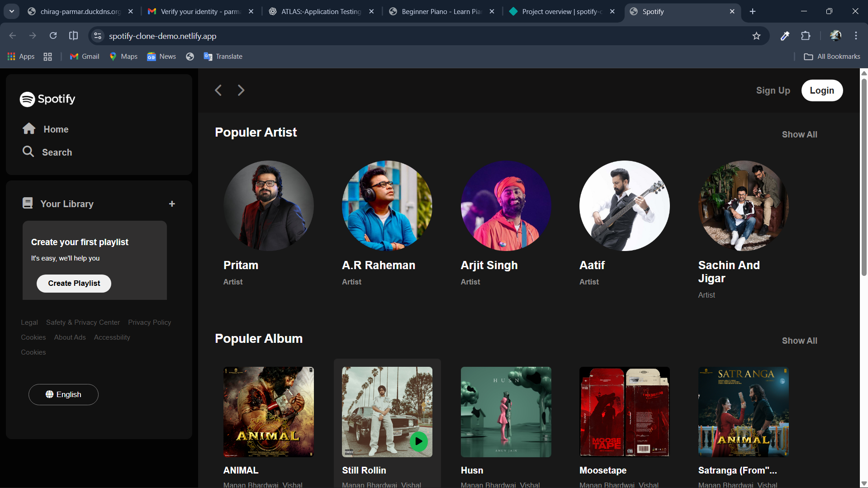Click the Your Library book icon

coord(28,203)
